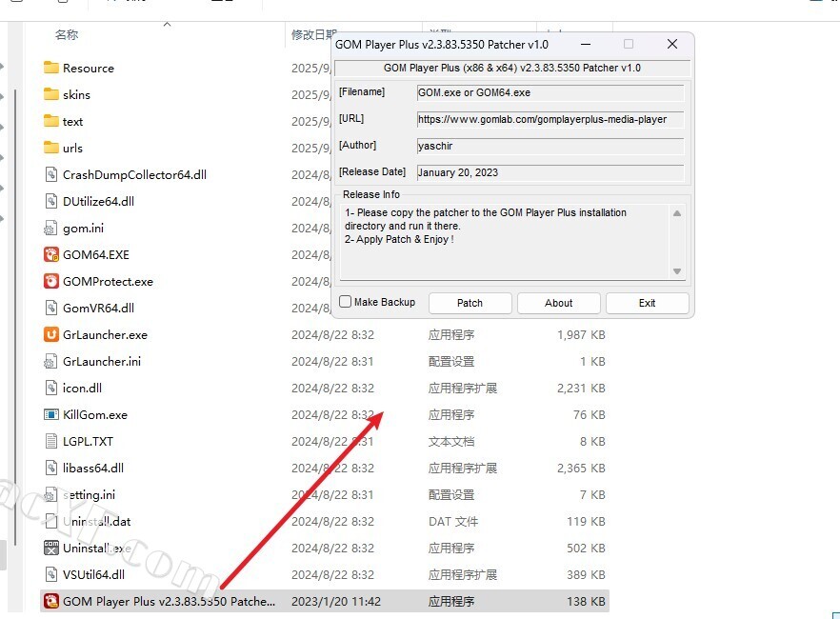Open the skins folder icon
This screenshot has height=619, width=840.
point(50,94)
